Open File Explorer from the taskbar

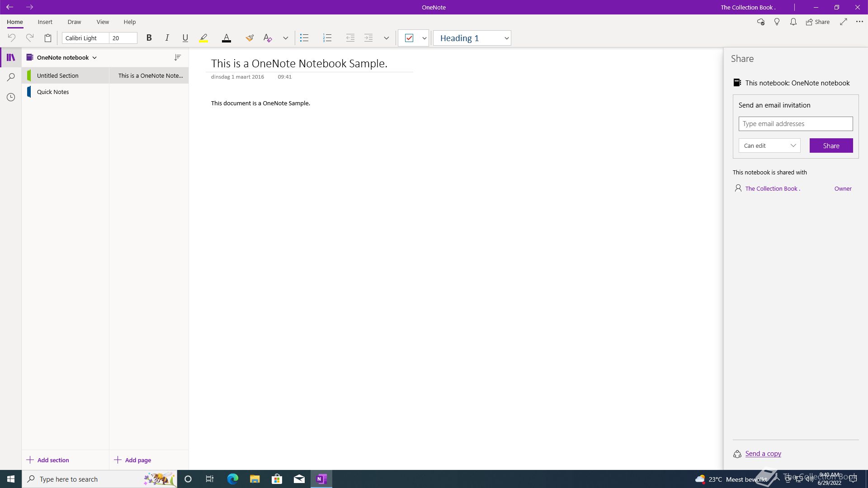coord(255,479)
